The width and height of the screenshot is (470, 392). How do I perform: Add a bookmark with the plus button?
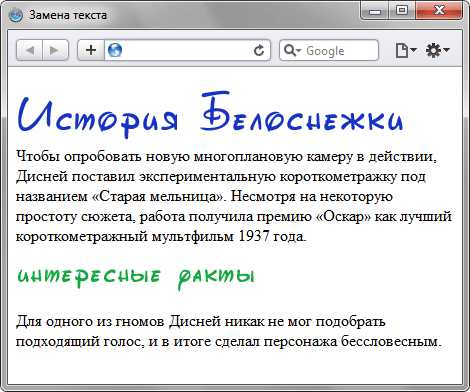pos(91,50)
